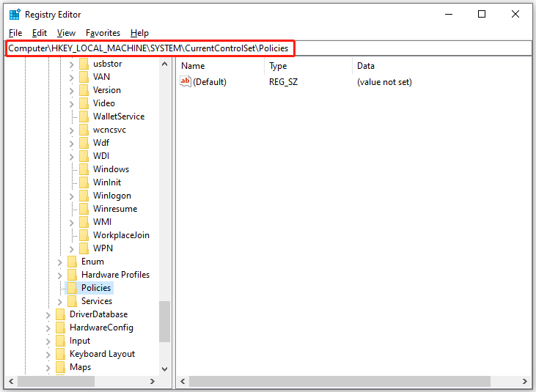The image size is (536, 392).
Task: Open the Favorites menu
Action: (103, 33)
